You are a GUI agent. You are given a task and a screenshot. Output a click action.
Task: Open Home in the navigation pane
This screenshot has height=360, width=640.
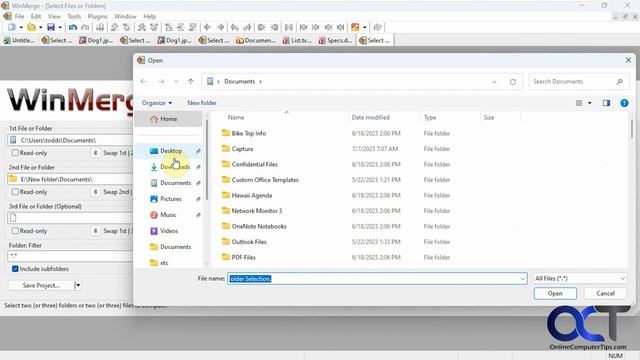tap(169, 119)
